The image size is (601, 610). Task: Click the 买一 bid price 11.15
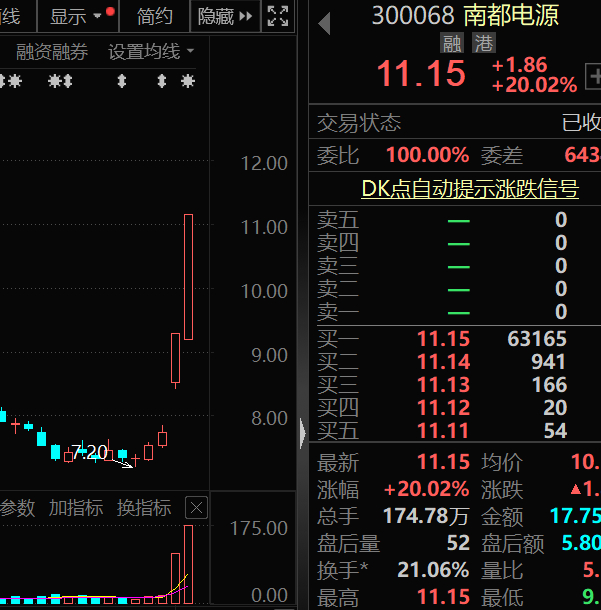[x=443, y=338]
